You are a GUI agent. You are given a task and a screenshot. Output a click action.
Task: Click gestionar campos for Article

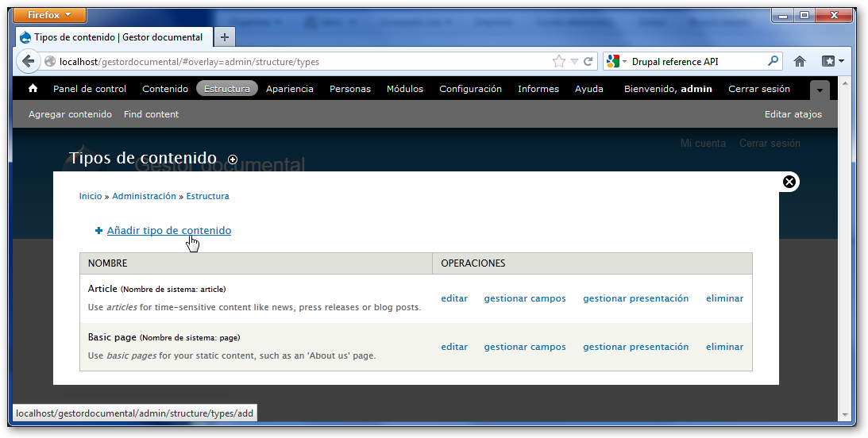click(525, 298)
